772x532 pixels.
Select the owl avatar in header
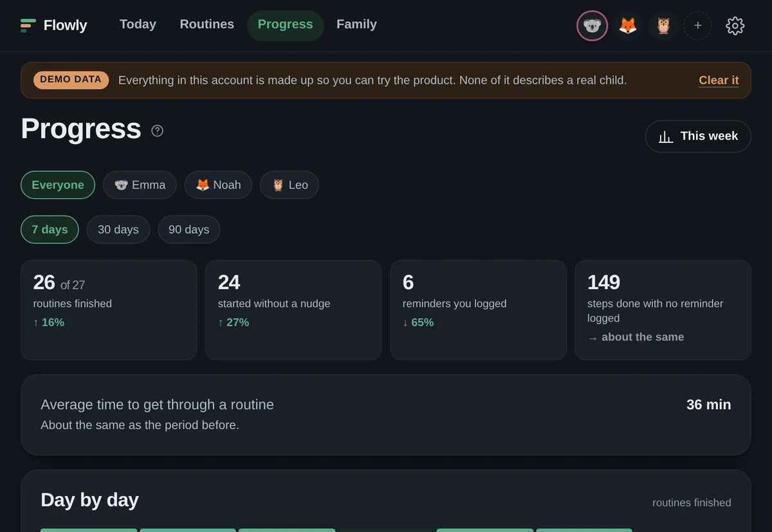coord(663,26)
